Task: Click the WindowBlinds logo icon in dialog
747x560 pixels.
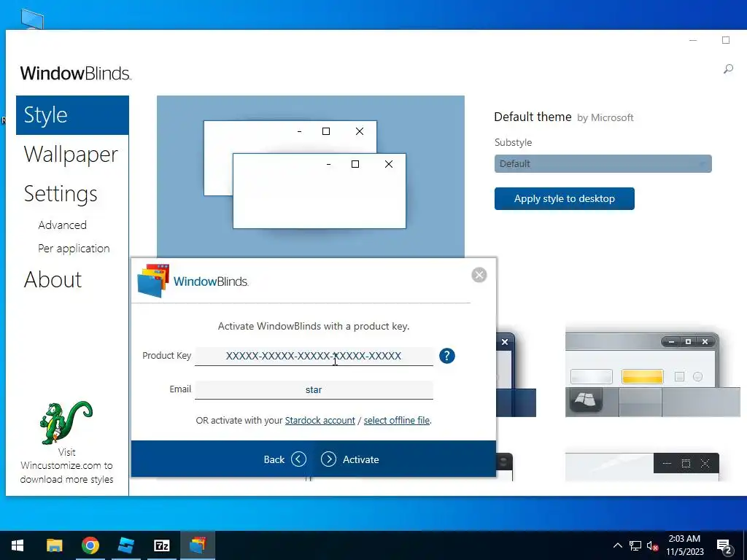Action: click(x=153, y=281)
